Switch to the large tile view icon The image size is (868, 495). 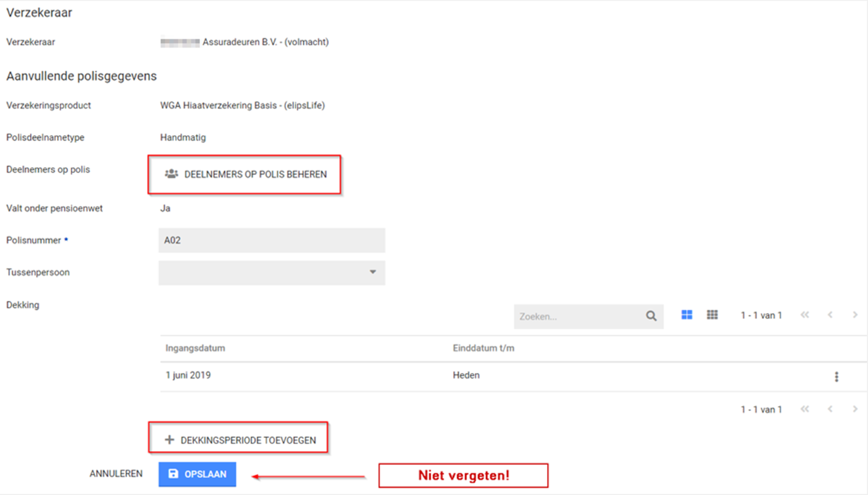687,315
